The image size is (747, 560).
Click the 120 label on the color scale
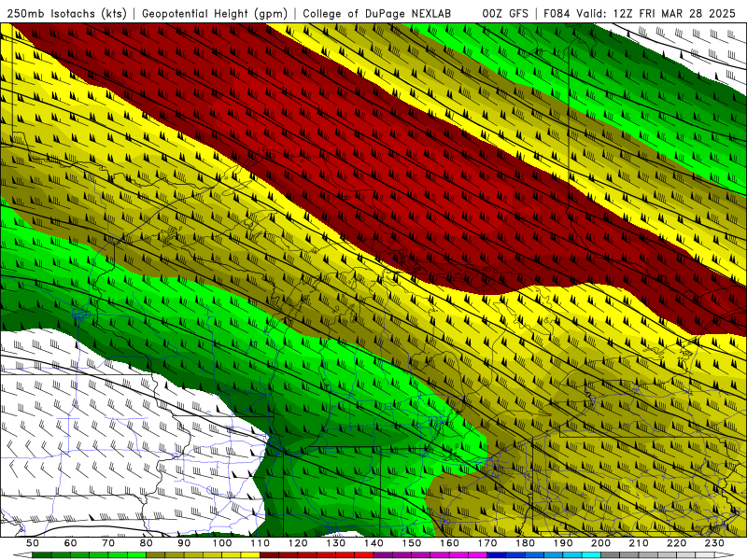tap(298, 543)
